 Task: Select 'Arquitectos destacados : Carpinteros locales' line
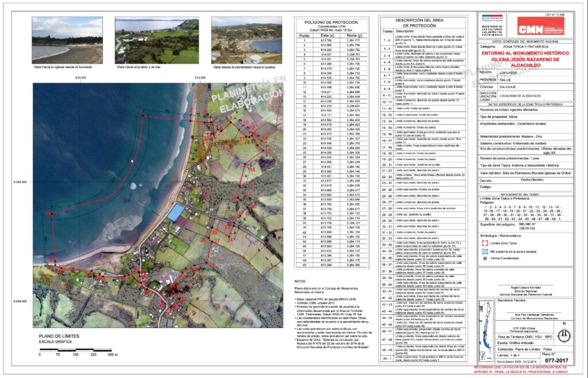coord(513,124)
